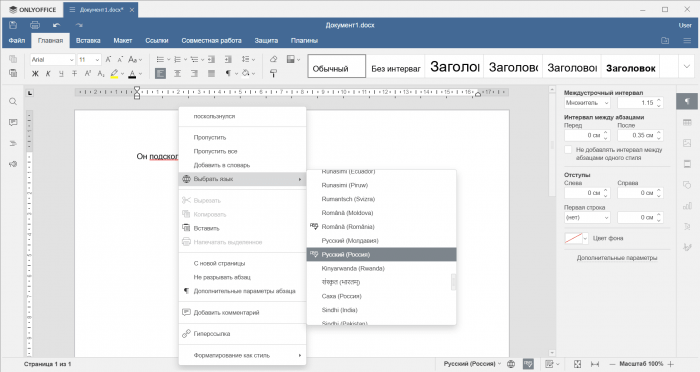Check 'Не добавлять интервал между абзацами' checkbox
The height and width of the screenshot is (372, 700).
click(568, 150)
